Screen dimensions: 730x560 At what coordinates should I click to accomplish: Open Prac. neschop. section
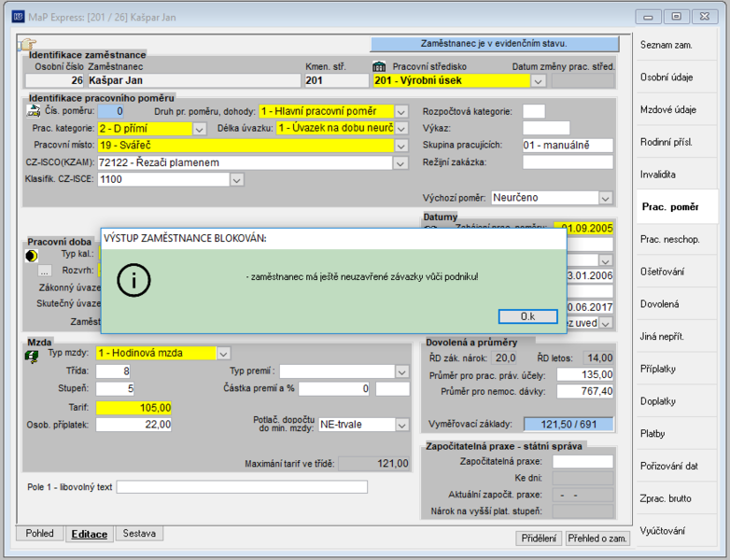pos(676,239)
